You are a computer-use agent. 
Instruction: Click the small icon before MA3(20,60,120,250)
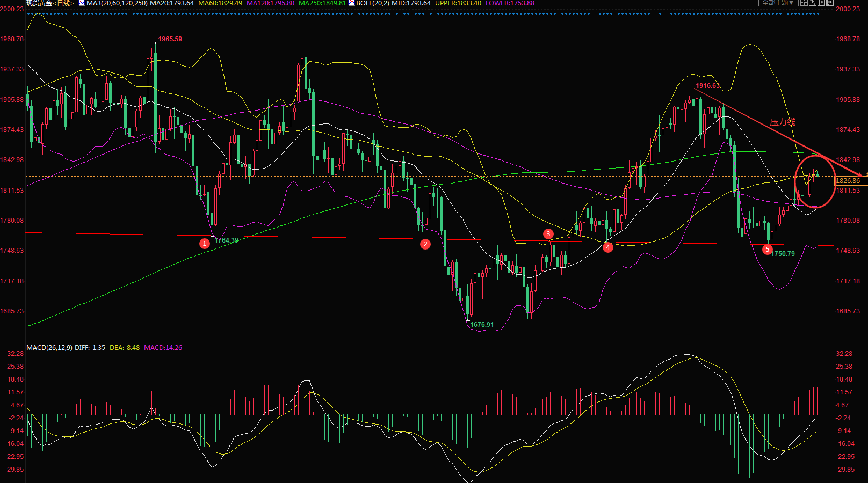coord(82,3)
